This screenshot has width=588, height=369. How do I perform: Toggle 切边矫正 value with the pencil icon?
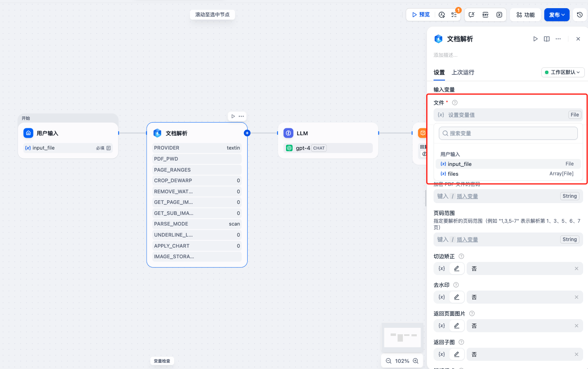pos(456,268)
